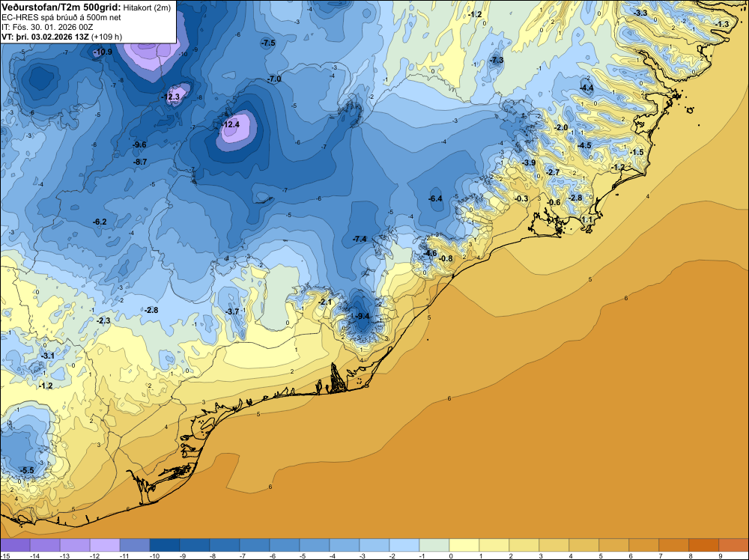This screenshot has height=560, width=749.
Task: Select the -1.3 temperature value
Action: [722, 25]
